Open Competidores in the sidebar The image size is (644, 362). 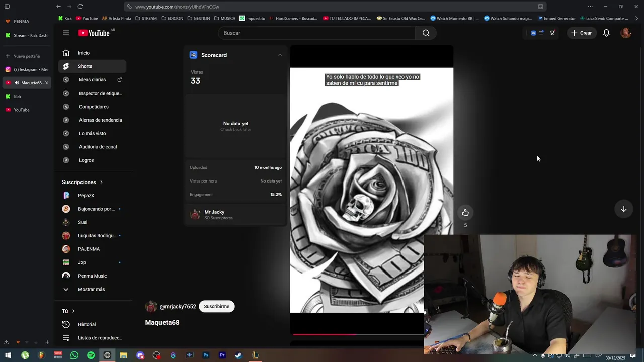click(92, 107)
